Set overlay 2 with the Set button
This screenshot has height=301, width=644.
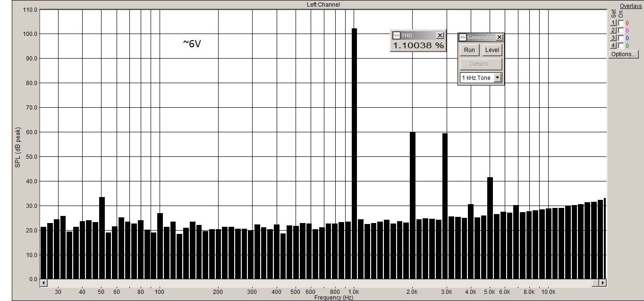tap(613, 30)
